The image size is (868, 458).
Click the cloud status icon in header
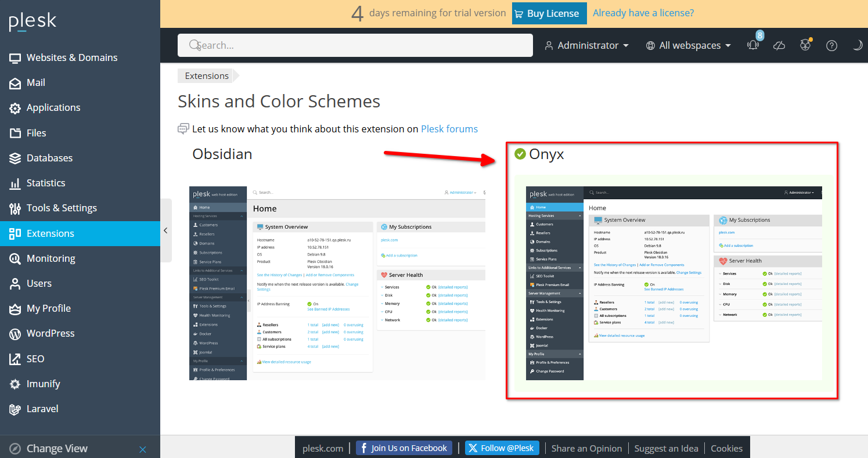(779, 45)
